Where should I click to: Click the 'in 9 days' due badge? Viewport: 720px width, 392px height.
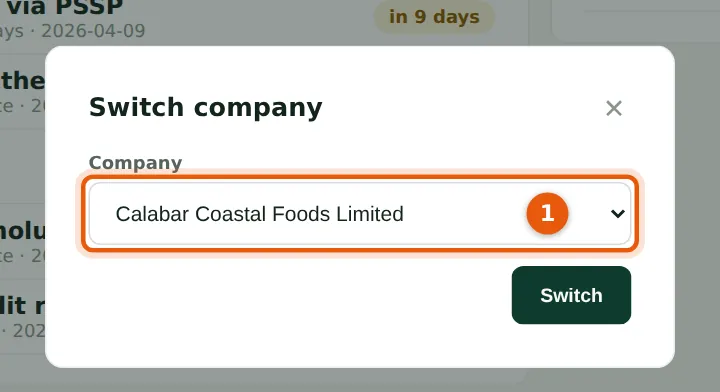click(x=434, y=17)
